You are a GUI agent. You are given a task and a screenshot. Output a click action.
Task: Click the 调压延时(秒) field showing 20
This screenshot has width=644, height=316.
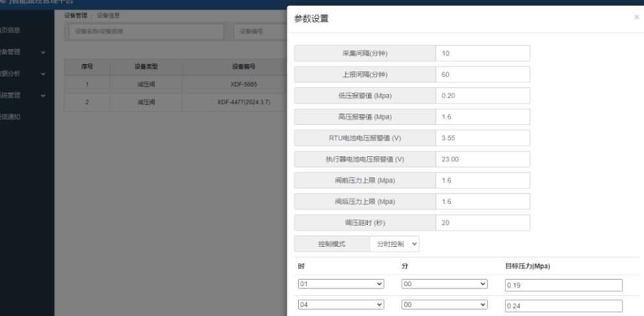(x=482, y=223)
